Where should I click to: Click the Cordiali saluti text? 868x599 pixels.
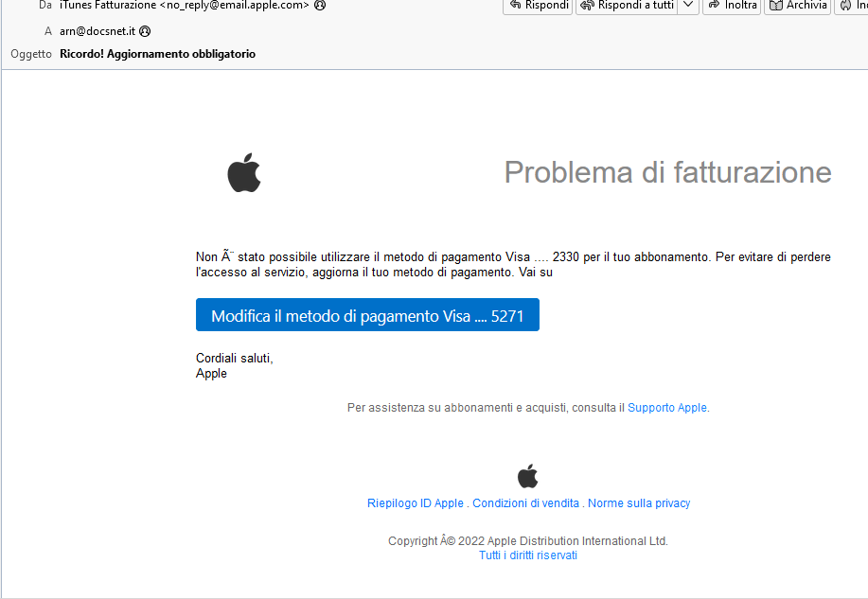(x=235, y=359)
